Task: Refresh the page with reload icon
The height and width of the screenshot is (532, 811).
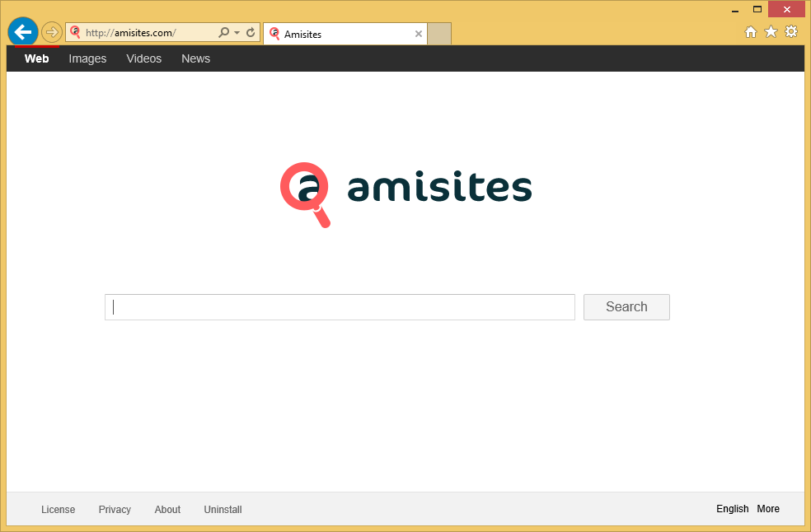Action: 251,33
